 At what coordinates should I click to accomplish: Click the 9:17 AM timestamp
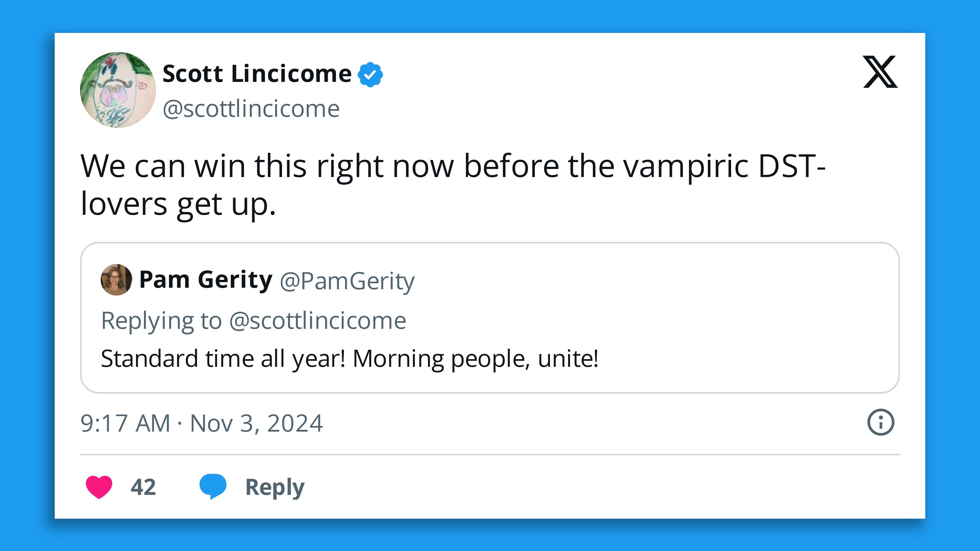pyautogui.click(x=125, y=423)
